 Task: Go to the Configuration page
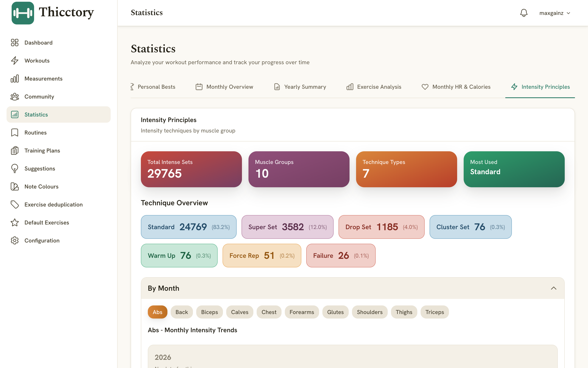[59, 241]
